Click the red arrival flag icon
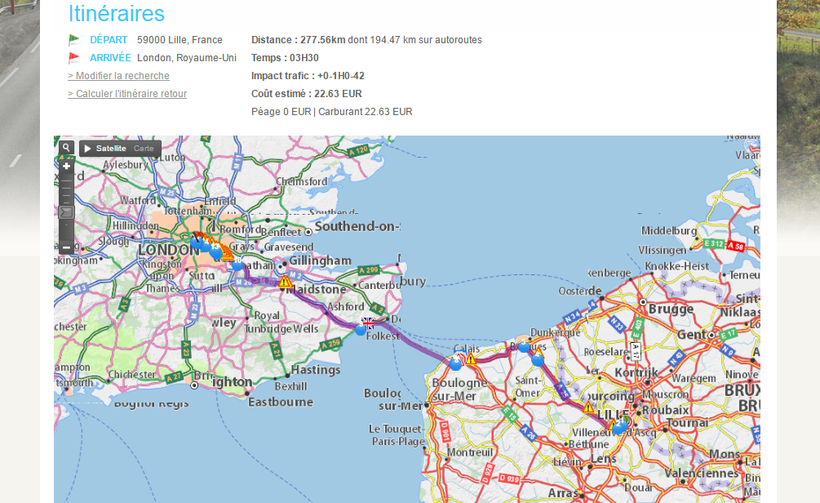This screenshot has height=503, width=820. [74, 58]
